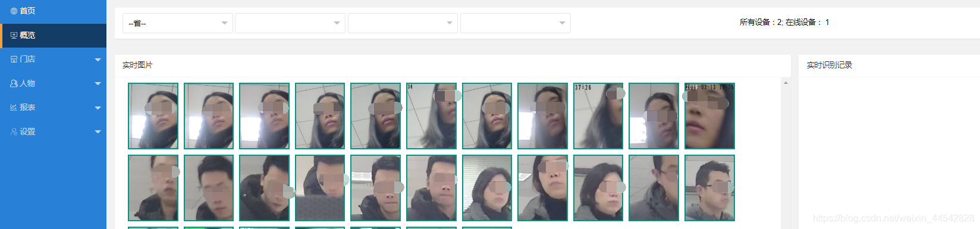The height and width of the screenshot is (229, 980).
Task: Select first face thumbnail in second row
Action: [x=153, y=188]
